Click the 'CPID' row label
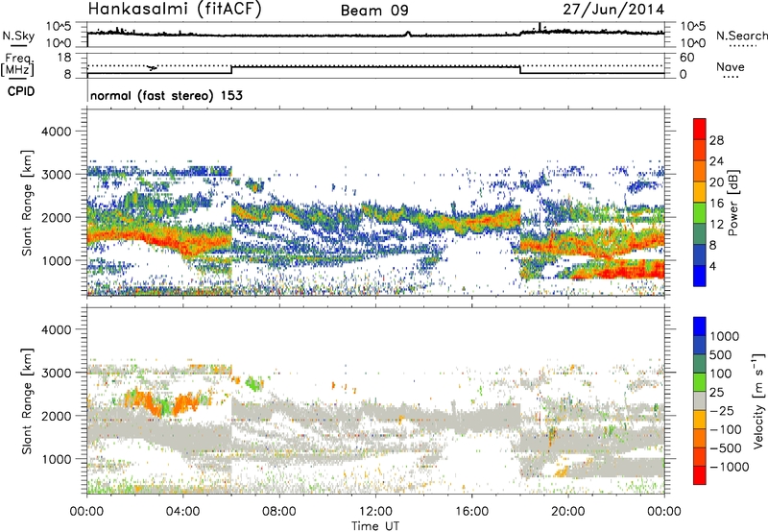The width and height of the screenshot is (768, 532). click(x=21, y=91)
